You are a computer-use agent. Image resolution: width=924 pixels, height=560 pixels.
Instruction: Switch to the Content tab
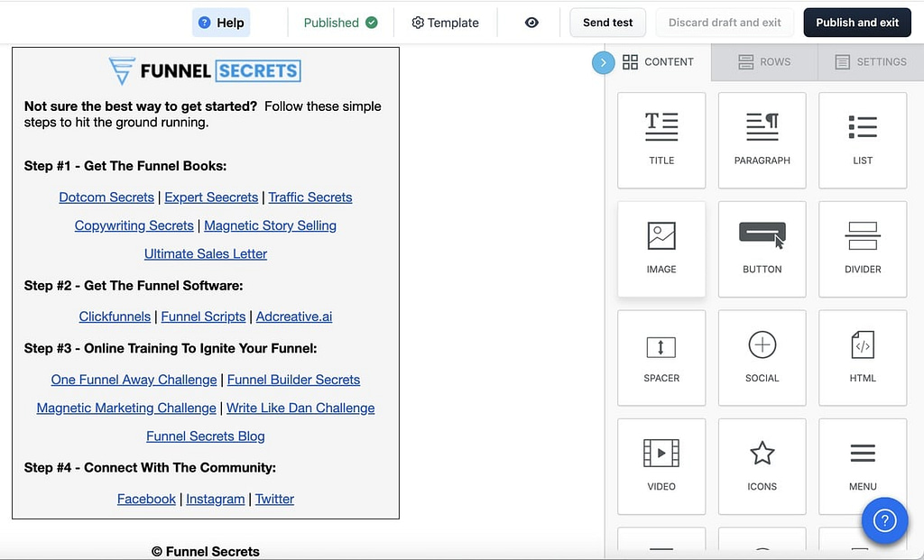(x=658, y=62)
